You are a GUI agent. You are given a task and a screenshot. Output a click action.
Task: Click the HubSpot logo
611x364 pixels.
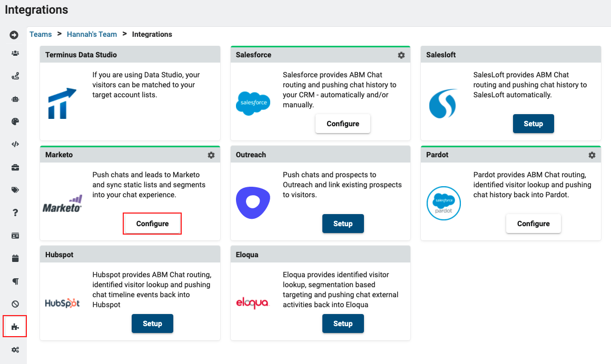pyautogui.click(x=62, y=303)
